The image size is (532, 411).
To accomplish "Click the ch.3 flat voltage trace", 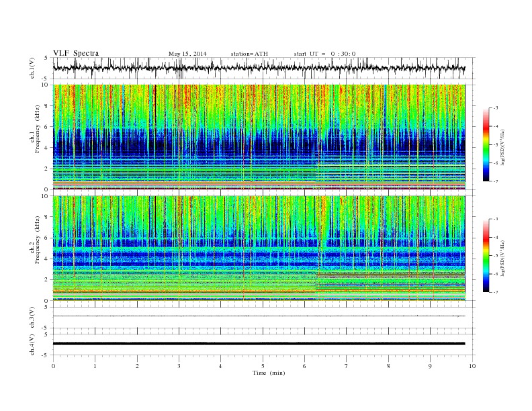I will tap(259, 316).
